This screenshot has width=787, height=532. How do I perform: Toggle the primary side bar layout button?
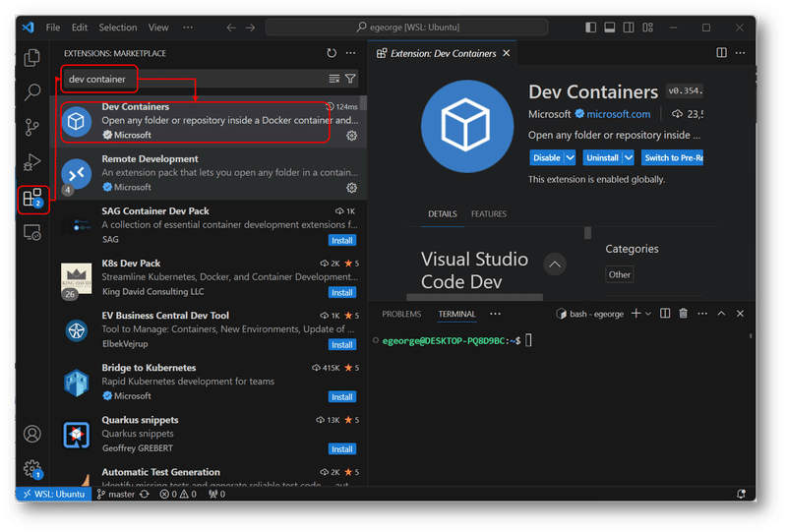[x=591, y=28]
